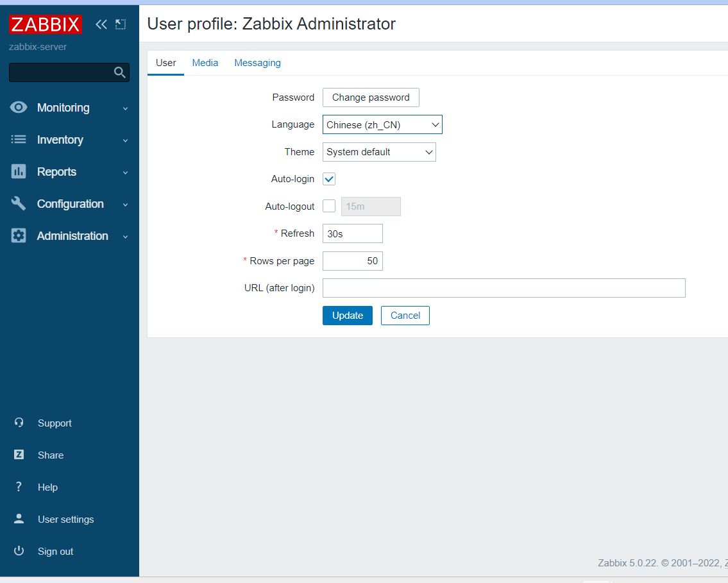Click the search magnifier icon
The image size is (728, 583).
tap(120, 72)
